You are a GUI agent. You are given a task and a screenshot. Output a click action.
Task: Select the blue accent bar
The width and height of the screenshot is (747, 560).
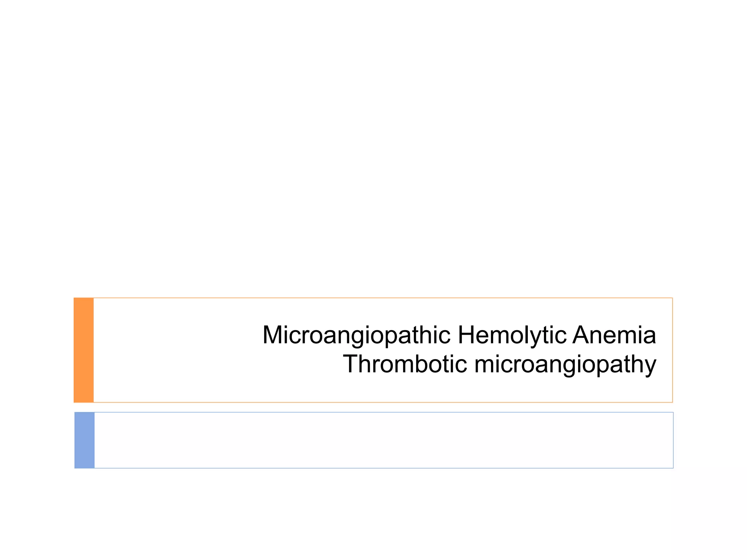point(84,440)
